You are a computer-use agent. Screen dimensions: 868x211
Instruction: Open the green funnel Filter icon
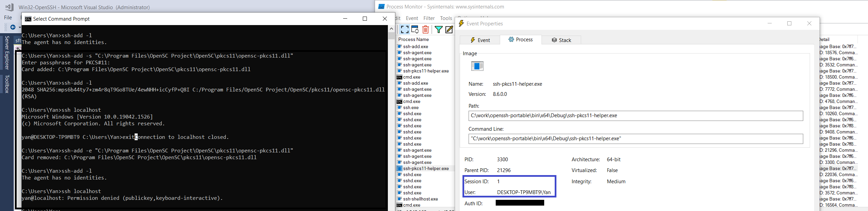[x=438, y=29]
